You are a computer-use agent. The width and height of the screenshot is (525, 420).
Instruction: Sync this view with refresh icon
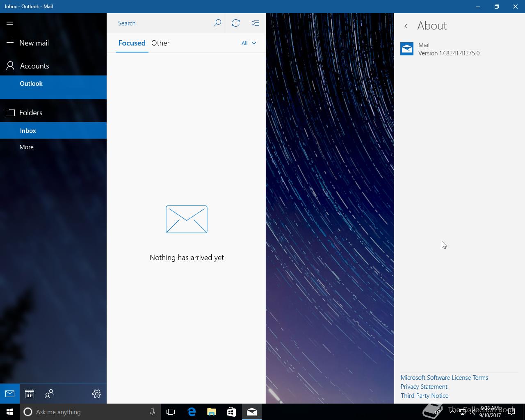tap(236, 23)
